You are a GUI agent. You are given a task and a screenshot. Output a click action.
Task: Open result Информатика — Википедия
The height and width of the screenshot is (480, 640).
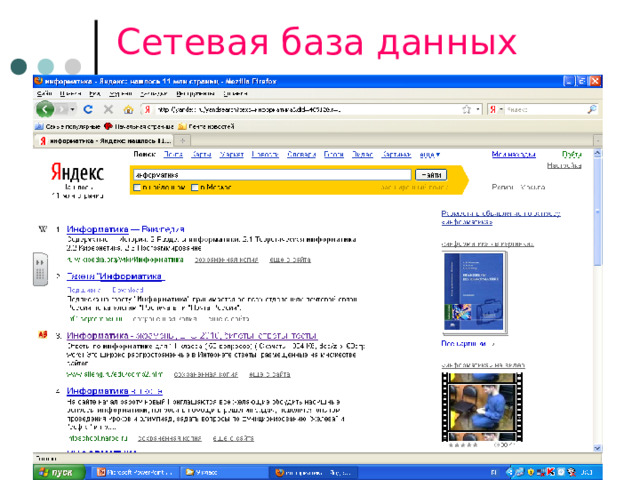(125, 229)
